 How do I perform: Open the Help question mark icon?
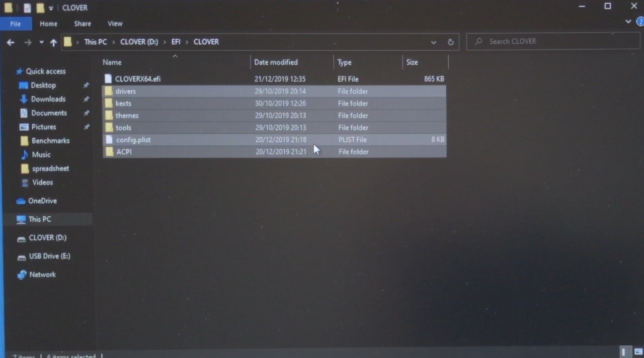[x=640, y=22]
